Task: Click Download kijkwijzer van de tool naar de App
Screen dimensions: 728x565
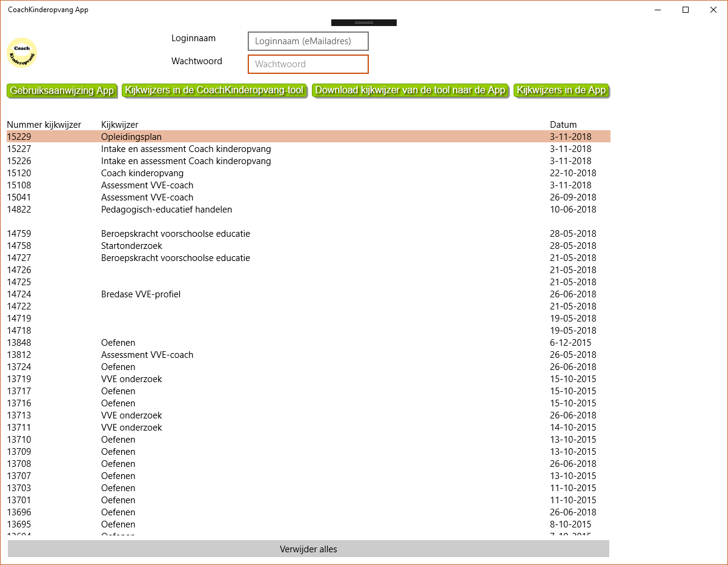Action: pyautogui.click(x=410, y=90)
